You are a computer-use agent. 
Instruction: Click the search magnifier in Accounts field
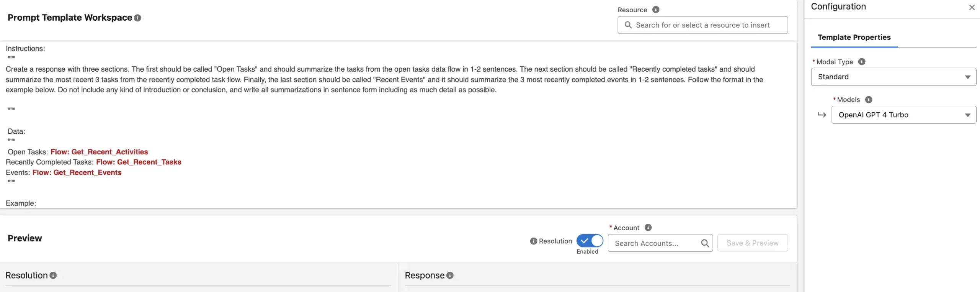point(705,243)
